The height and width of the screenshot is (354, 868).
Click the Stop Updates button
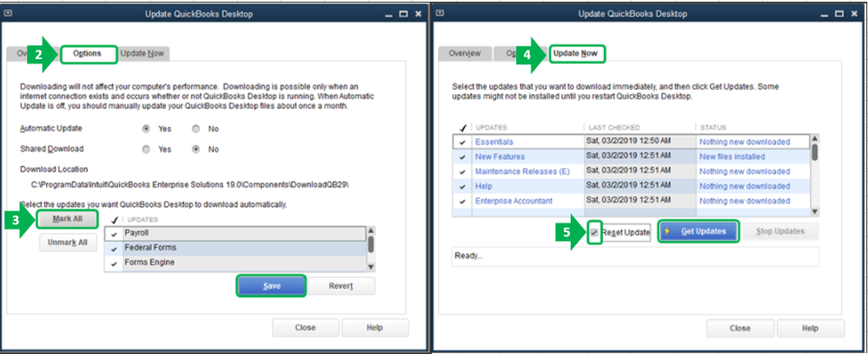(x=779, y=231)
